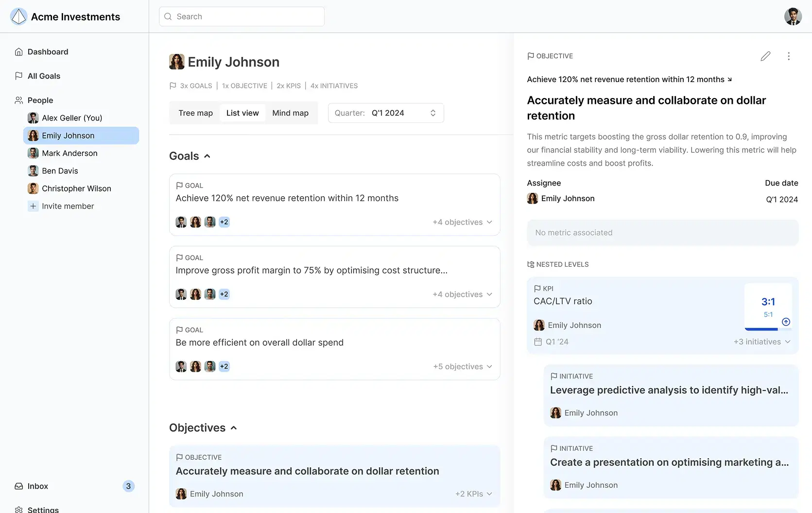812x513 pixels.
Task: Click the CAC/LTV ratio upward arrow icon
Action: point(786,322)
